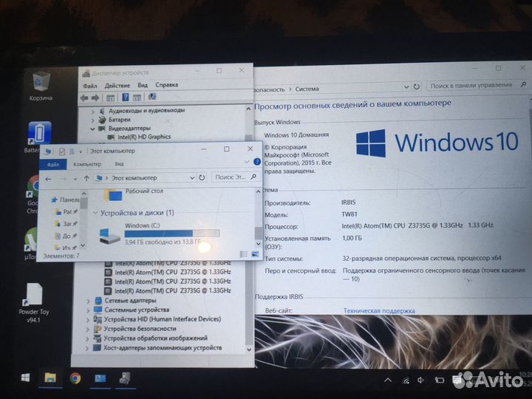Open the Файл tab in Explorer
This screenshot has width=532, height=399.
pos(53,165)
